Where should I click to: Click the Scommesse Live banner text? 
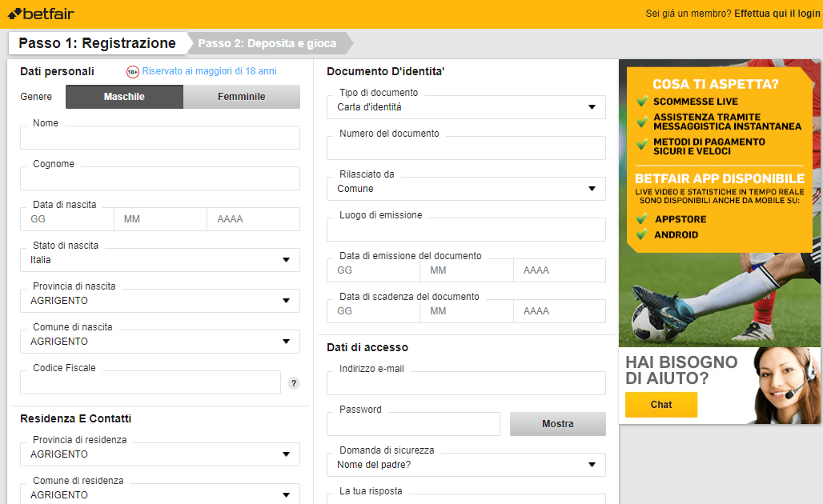click(x=696, y=102)
